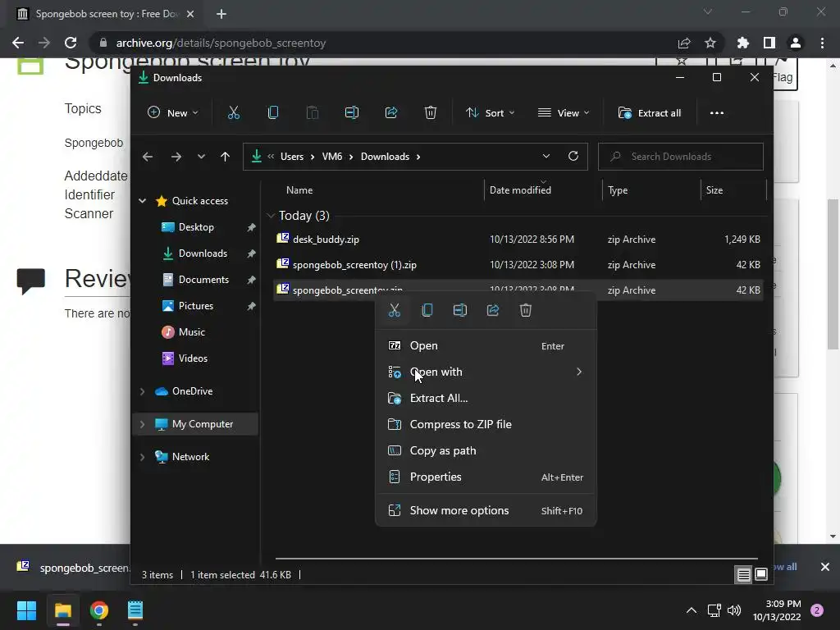This screenshot has width=840, height=630.
Task: Open New dropdown in Explorer toolbar
Action: pos(172,113)
